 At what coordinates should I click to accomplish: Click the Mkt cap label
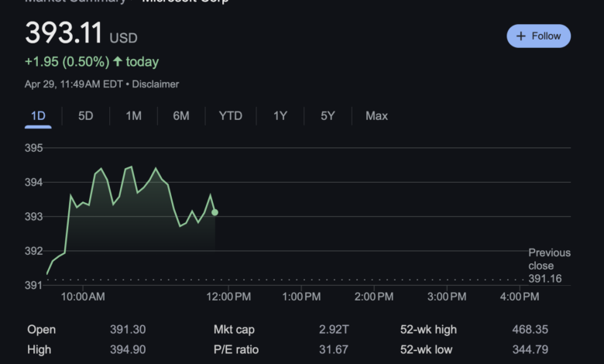(x=234, y=330)
